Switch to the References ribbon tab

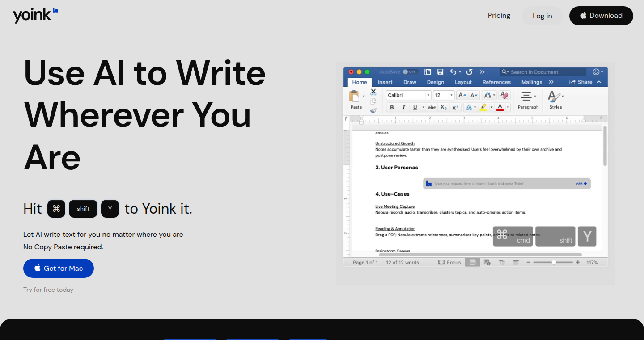496,82
